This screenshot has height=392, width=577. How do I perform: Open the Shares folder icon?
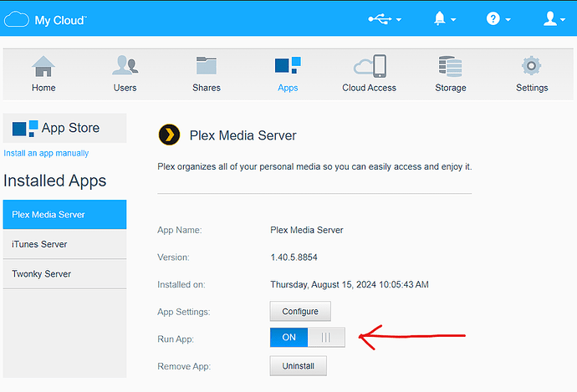coord(207,65)
